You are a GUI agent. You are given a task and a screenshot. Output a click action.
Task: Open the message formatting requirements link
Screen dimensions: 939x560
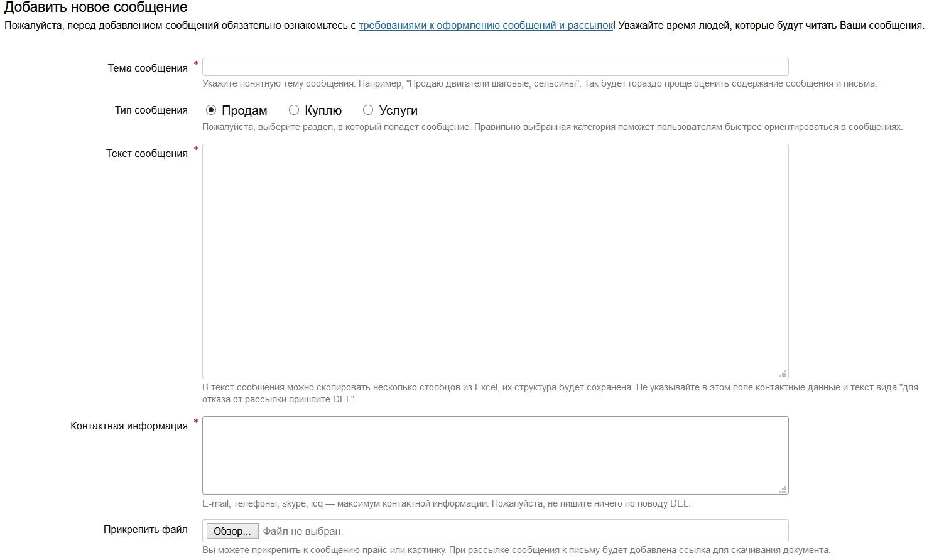tap(486, 26)
